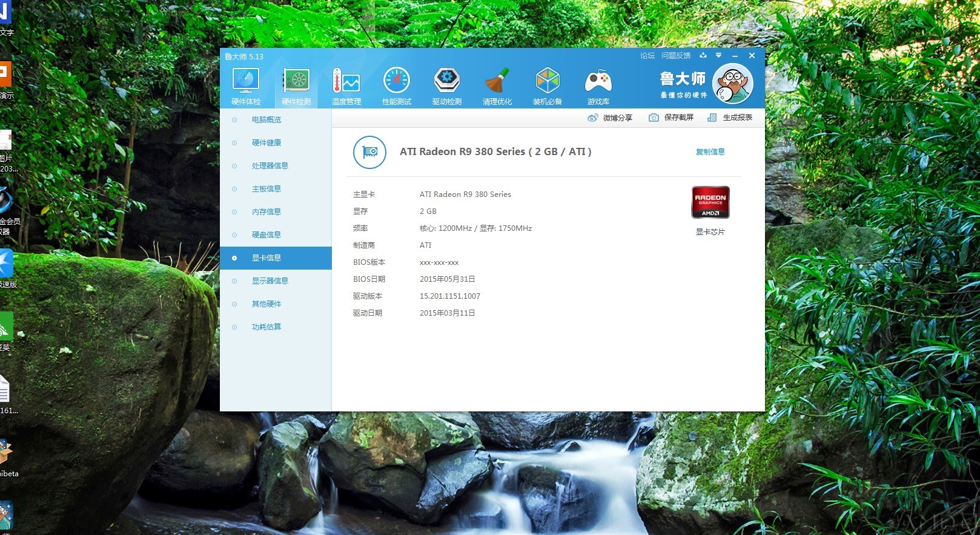The height and width of the screenshot is (535, 980).
Task: Click the ATI Radeon R9 380 Series heading
Action: (495, 152)
